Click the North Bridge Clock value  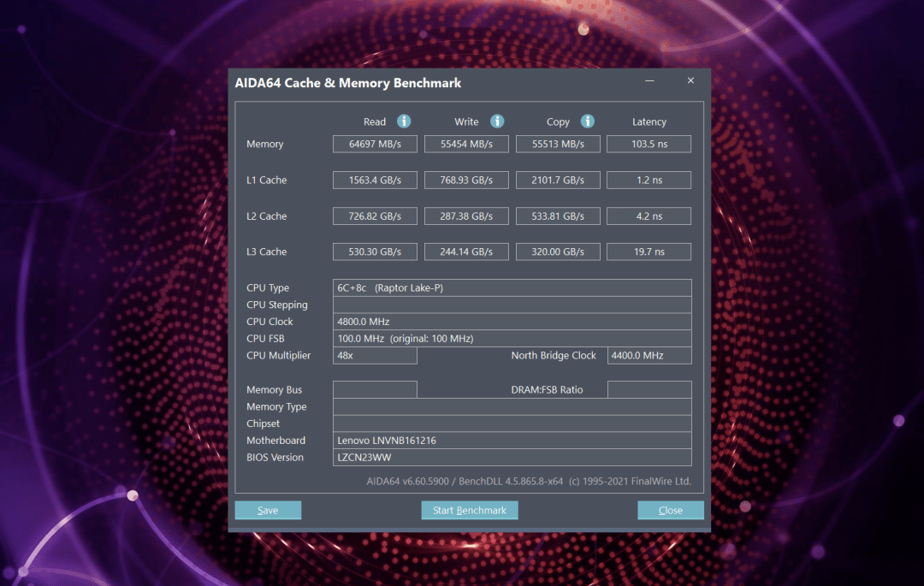pos(649,355)
